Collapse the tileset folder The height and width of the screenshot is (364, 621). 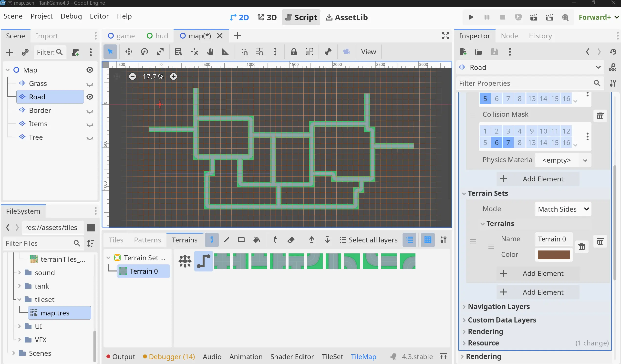tap(20, 300)
